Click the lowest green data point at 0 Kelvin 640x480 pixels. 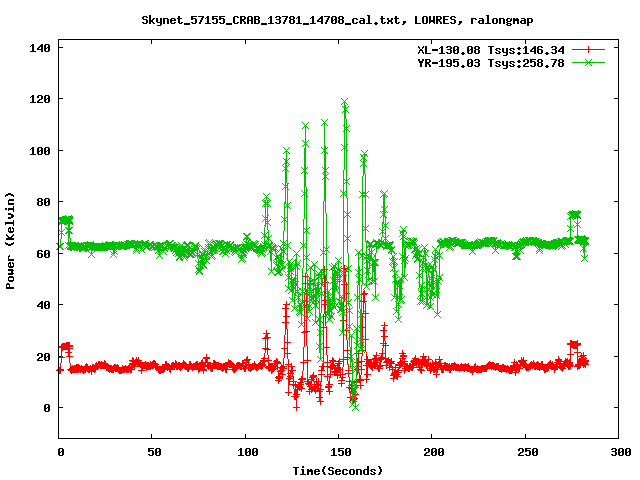[x=356, y=407]
